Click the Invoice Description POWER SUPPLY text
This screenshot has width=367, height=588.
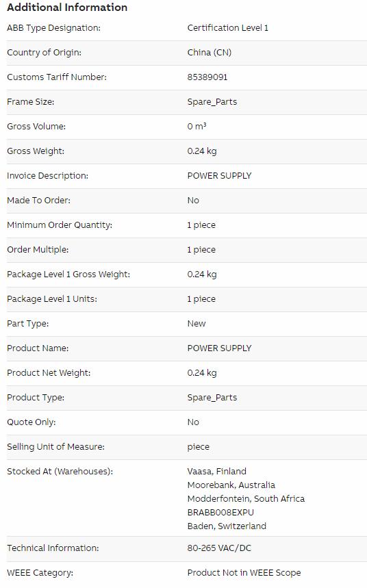(220, 176)
